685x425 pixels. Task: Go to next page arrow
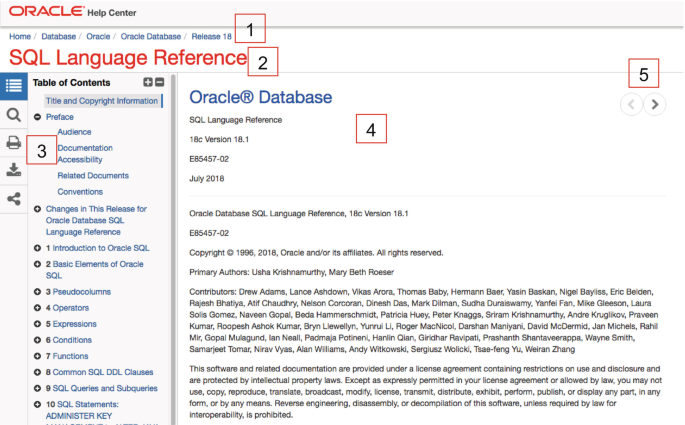click(655, 103)
